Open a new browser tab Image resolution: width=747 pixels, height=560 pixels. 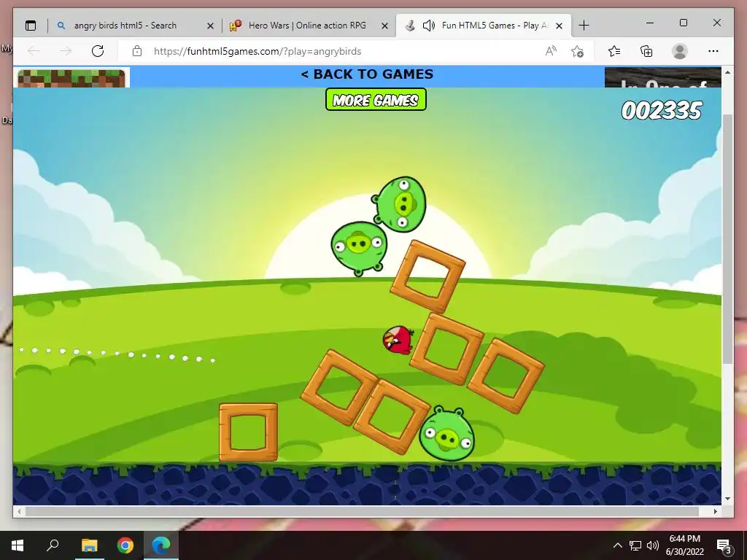(584, 26)
